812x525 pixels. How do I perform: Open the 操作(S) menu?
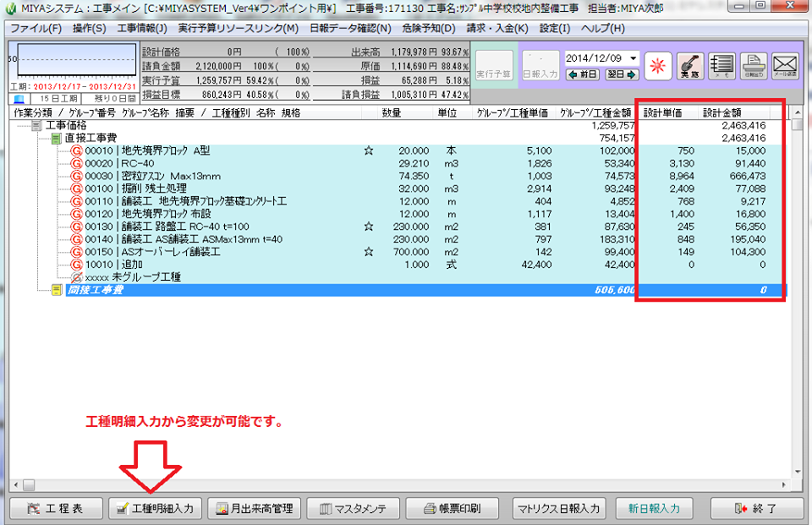(89, 29)
